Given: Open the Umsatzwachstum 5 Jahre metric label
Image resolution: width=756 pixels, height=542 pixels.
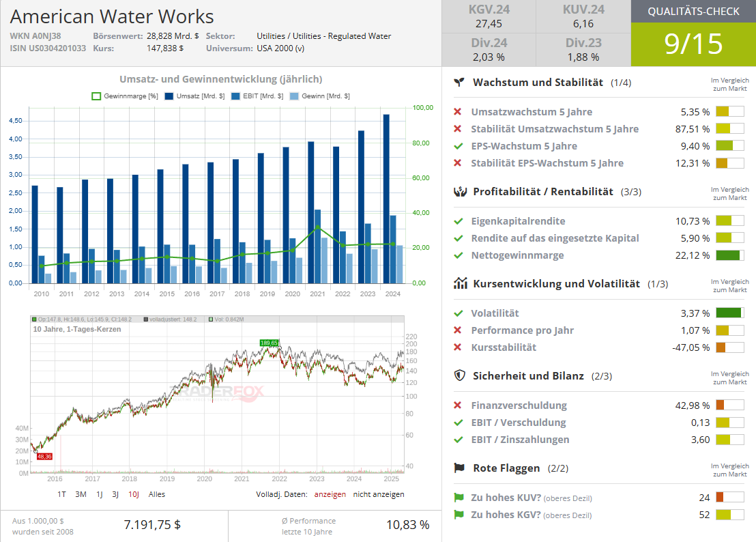Looking at the screenshot, I should pyautogui.click(x=532, y=112).
